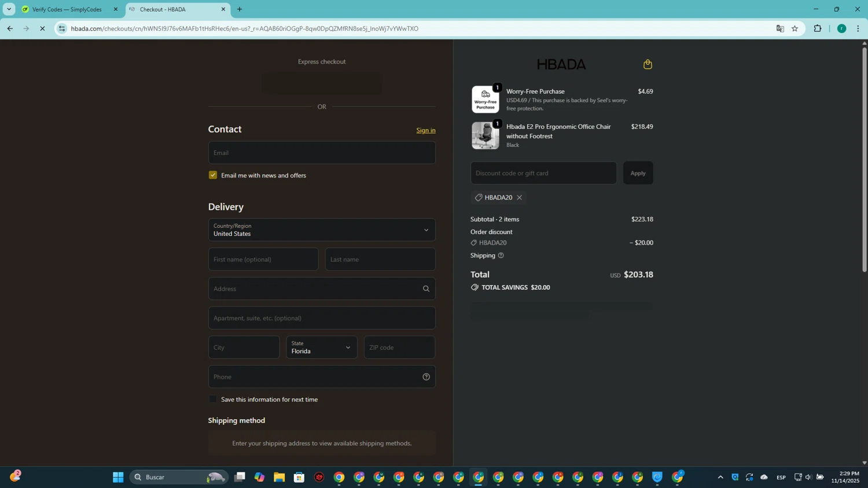Switch to the Verify Codes — SimplyCodes tab
The width and height of the screenshot is (868, 488).
67,9
